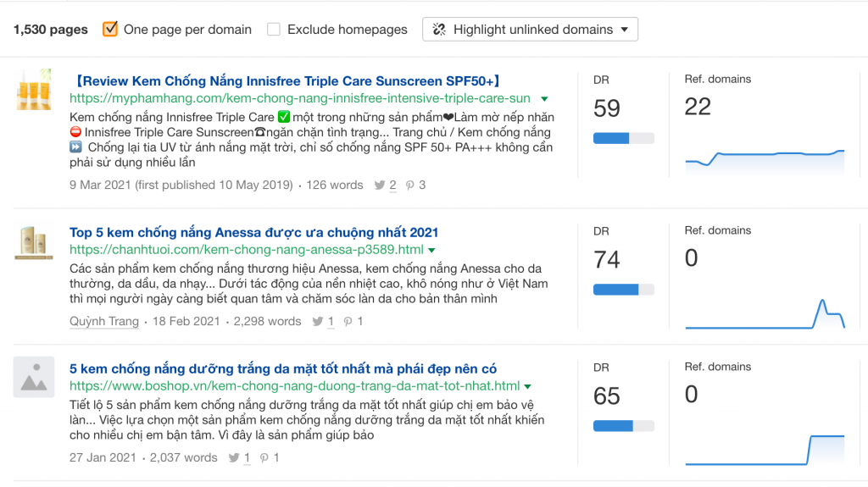Image resolution: width=868 pixels, height=487 pixels.
Task: Click the date 18 Feb 2021
Action: coord(186,322)
